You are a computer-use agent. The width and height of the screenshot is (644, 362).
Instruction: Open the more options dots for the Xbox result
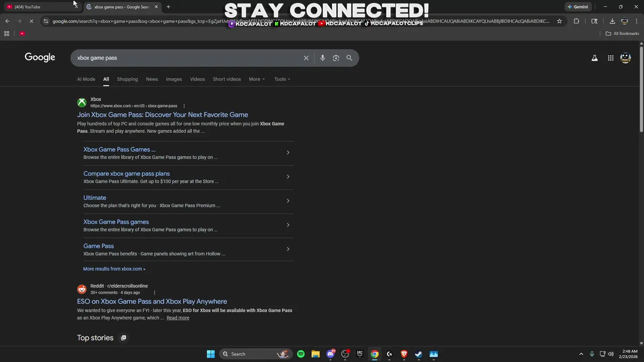[x=184, y=106]
